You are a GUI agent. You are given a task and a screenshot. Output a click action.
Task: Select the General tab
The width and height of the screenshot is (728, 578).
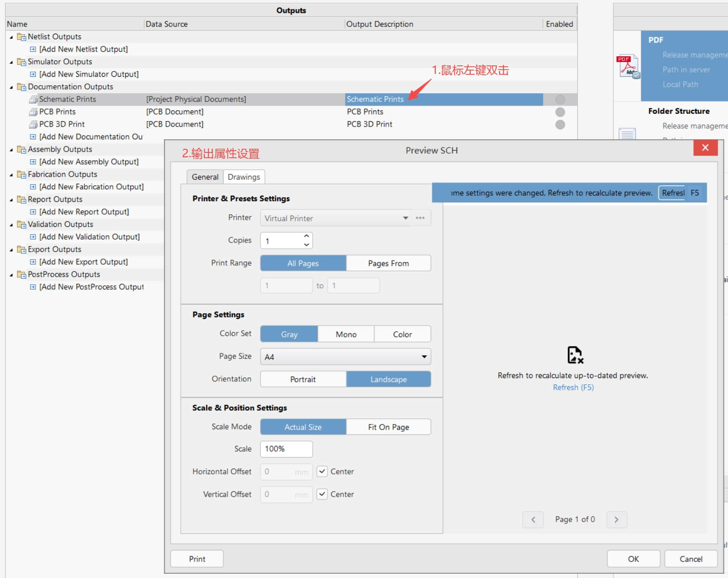205,177
